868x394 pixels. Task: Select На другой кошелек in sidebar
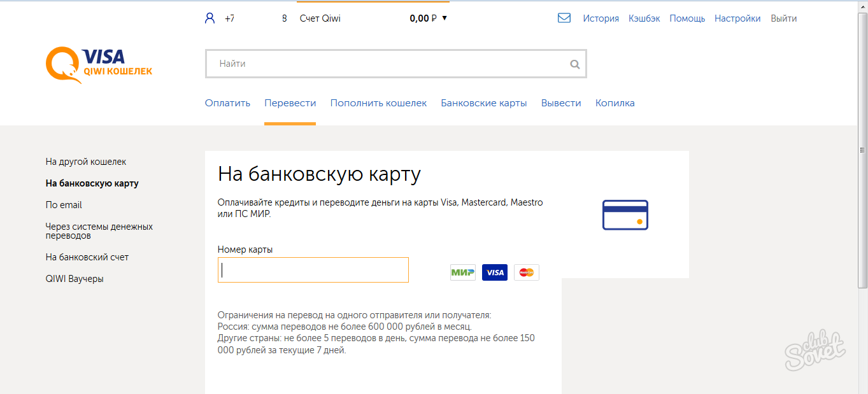(x=86, y=162)
